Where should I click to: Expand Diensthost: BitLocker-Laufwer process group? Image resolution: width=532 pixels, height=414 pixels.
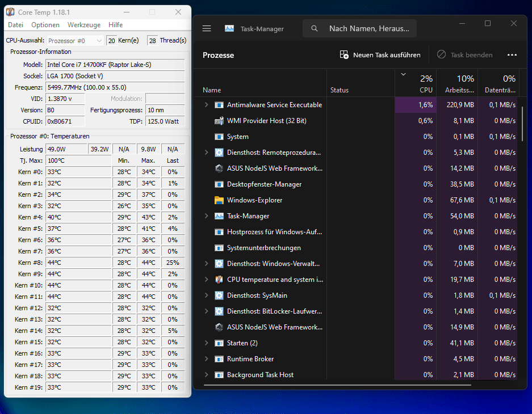click(206, 311)
